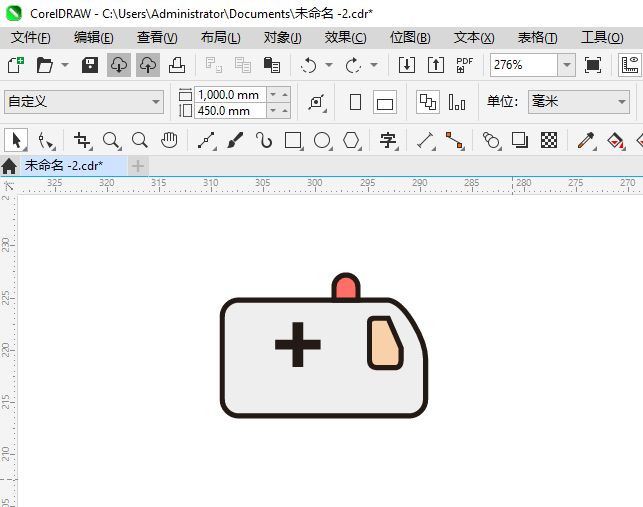Image resolution: width=643 pixels, height=507 pixels.
Task: Open the Table menu
Action: (538, 38)
